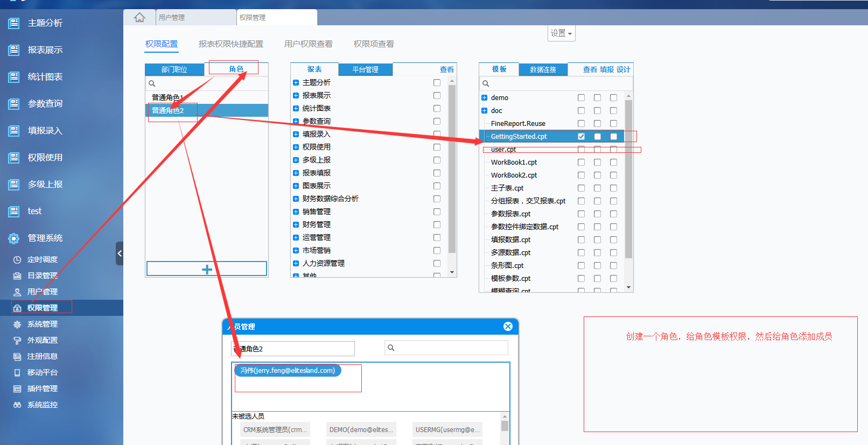
Task: Check the 主子表.cpt view checkbox
Action: pyautogui.click(x=581, y=188)
